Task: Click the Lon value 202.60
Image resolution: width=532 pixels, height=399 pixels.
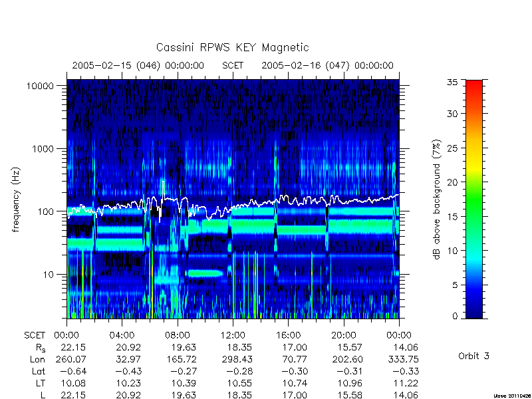Action: tap(347, 359)
